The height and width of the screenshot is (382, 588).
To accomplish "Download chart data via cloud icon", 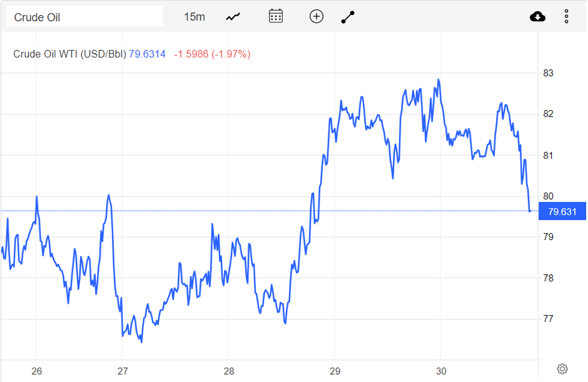I will [537, 16].
